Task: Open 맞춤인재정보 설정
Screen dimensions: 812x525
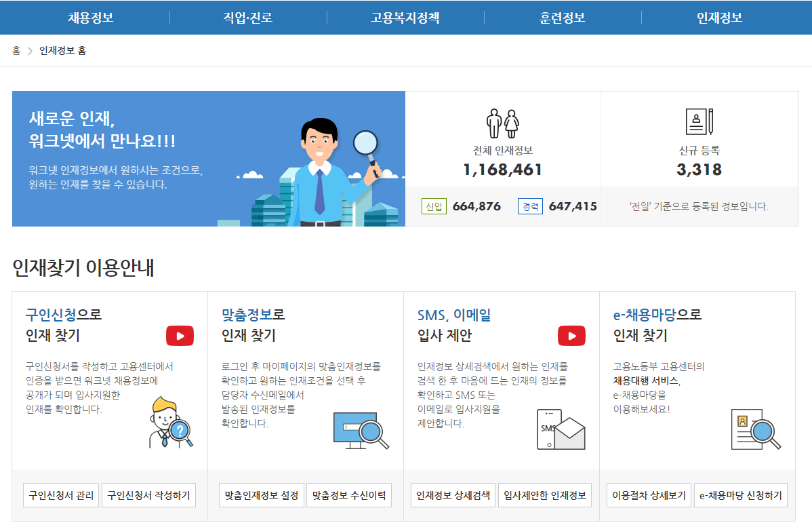Action: point(262,495)
